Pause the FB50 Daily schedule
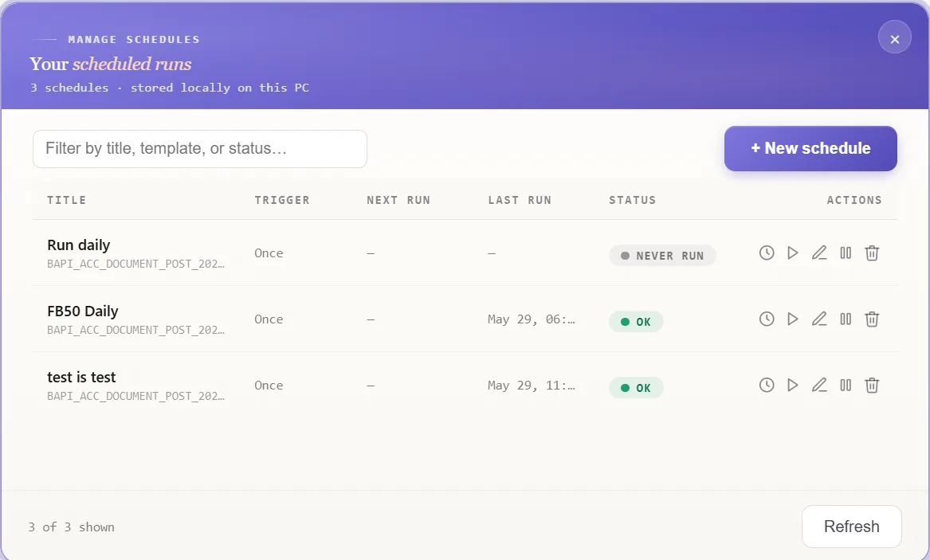The width and height of the screenshot is (930, 560). (846, 319)
